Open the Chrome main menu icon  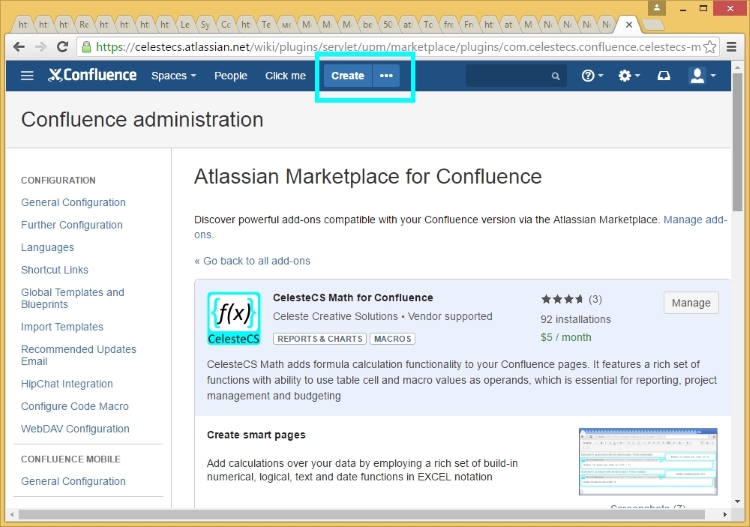point(731,47)
